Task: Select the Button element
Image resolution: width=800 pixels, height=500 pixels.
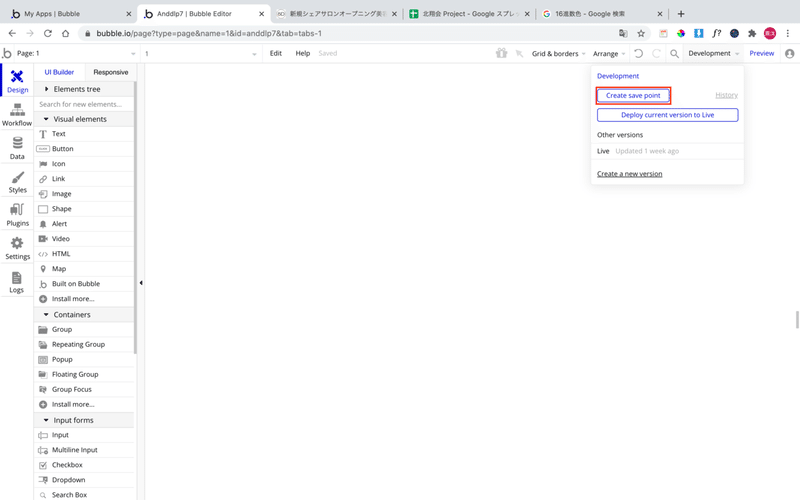Action: click(84, 148)
